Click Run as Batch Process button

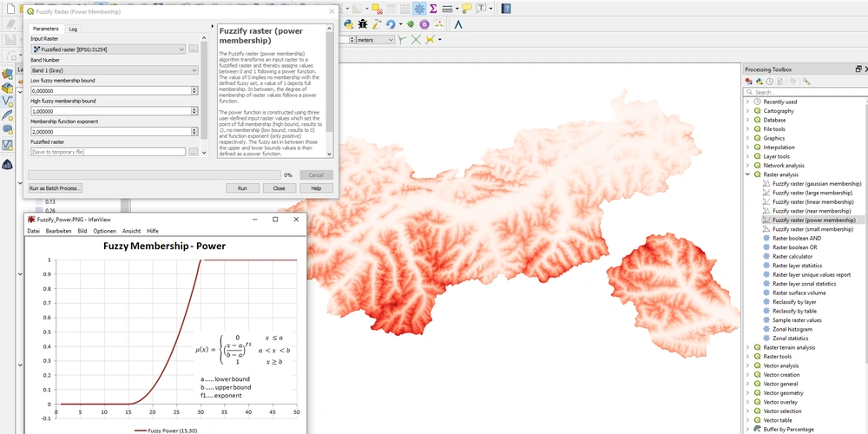point(56,188)
